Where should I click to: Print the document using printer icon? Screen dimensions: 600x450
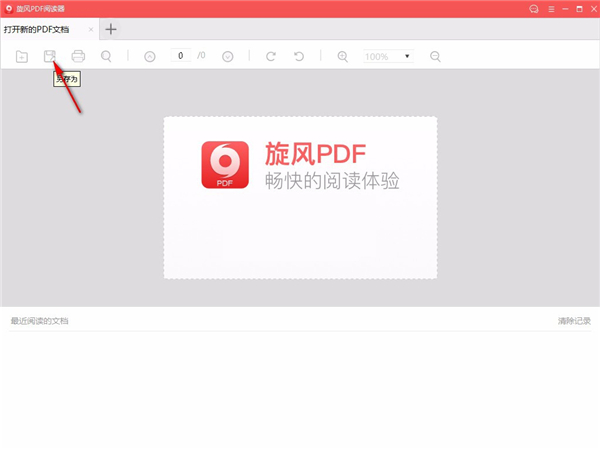78,56
